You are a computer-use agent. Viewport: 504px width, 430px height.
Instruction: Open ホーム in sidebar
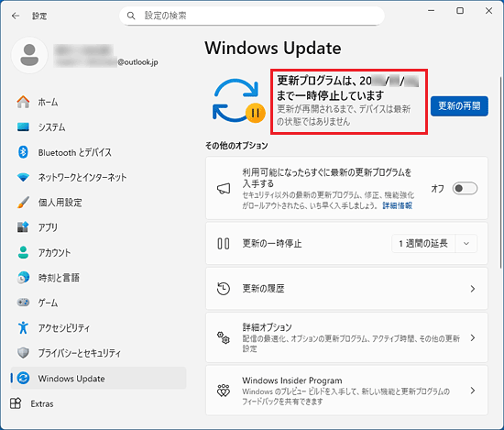tap(98, 102)
